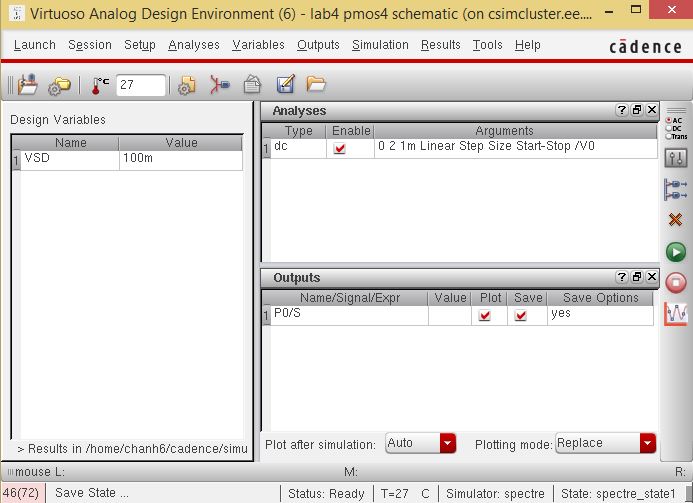Select VSD in Design Variables table
The height and width of the screenshot is (503, 693).
pos(70,160)
